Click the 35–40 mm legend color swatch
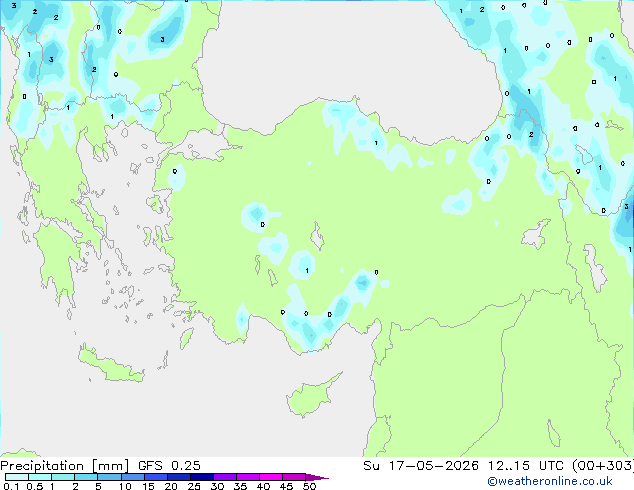634x490 pixels. (x=248, y=477)
